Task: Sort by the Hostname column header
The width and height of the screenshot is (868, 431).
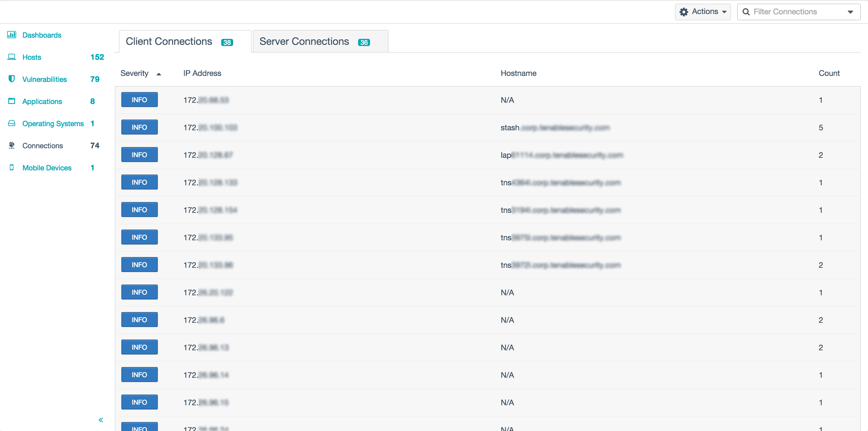Action: coord(518,73)
